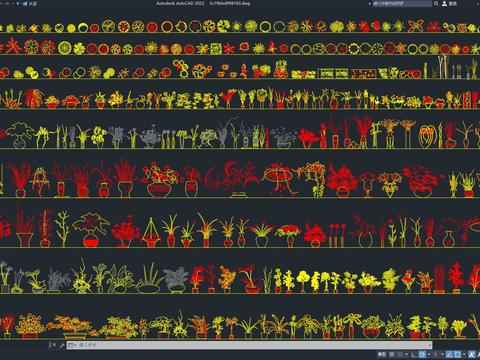
Task: Click the command history arrow at line end
Action: click(x=430, y=345)
